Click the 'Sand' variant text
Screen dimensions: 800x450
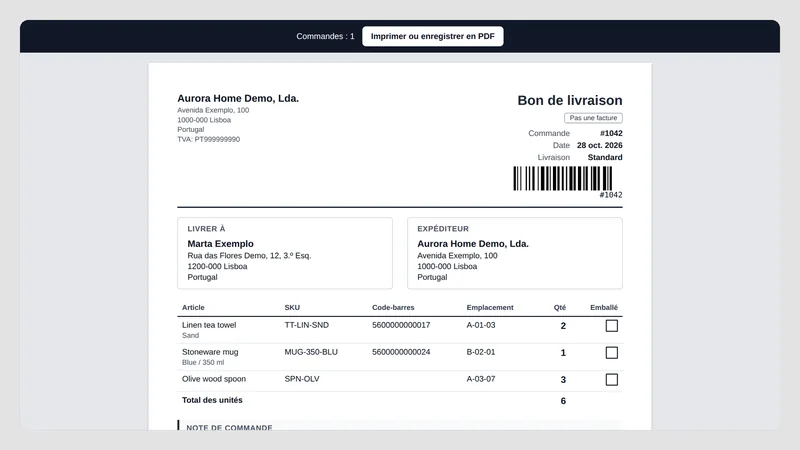(x=190, y=335)
